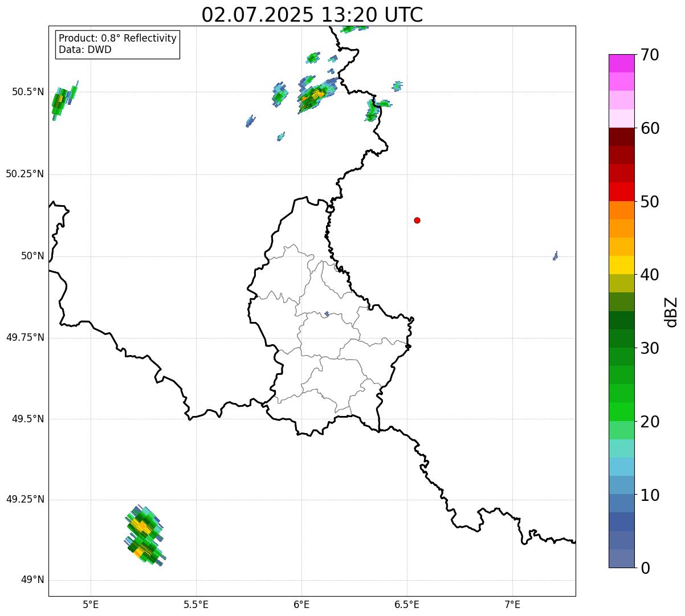Click the dBZ colorbar axis label
The height and width of the screenshot is (616, 685).
point(671,311)
